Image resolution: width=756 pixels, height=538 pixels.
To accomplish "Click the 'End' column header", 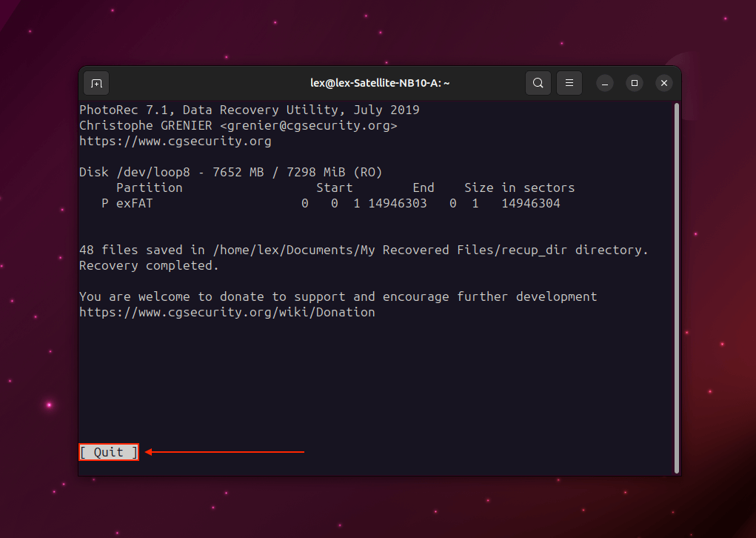I will (x=424, y=187).
